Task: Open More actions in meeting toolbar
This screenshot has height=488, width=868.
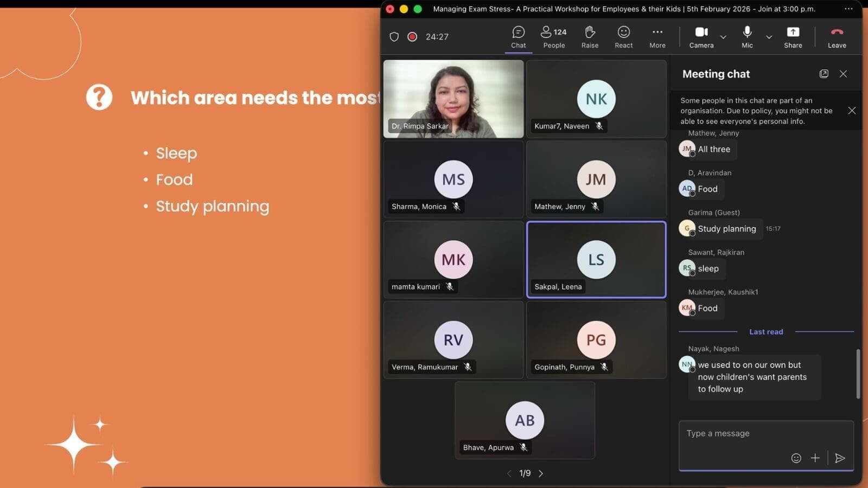Action: pos(657,37)
